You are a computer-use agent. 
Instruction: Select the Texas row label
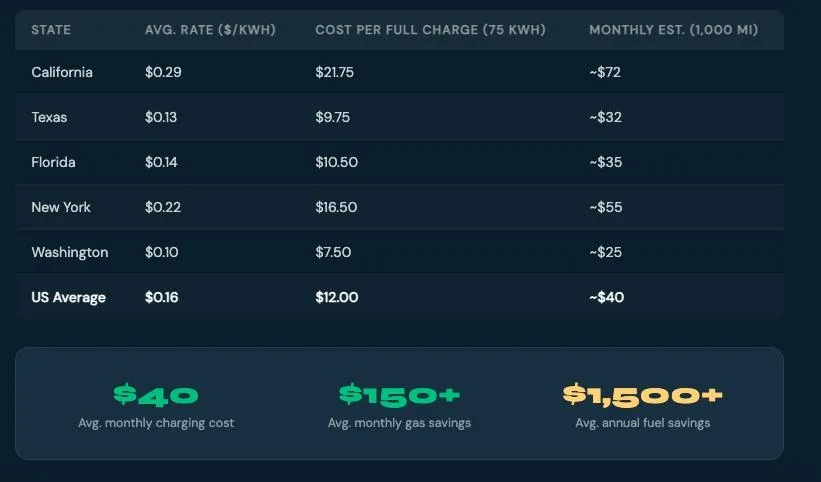click(x=49, y=117)
